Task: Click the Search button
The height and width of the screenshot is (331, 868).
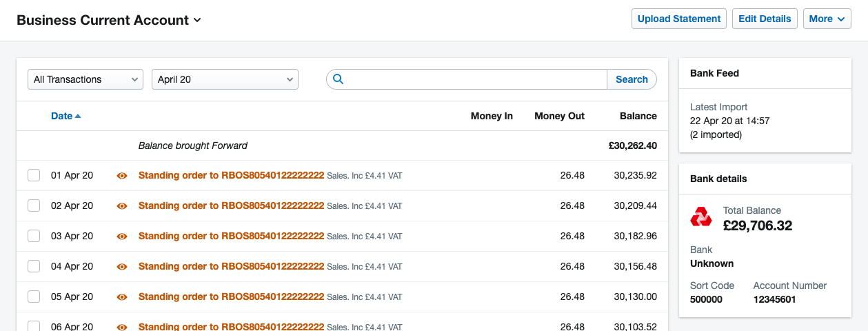Action: tap(632, 79)
